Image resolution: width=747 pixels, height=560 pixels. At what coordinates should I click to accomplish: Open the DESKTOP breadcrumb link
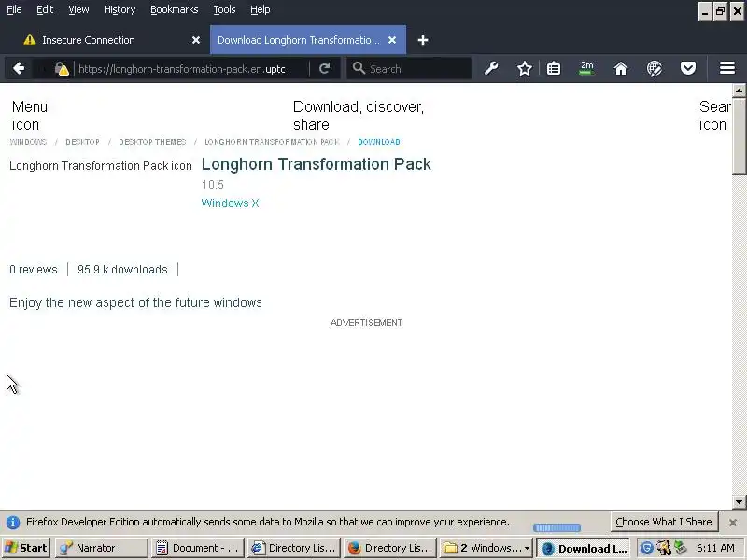[82, 142]
